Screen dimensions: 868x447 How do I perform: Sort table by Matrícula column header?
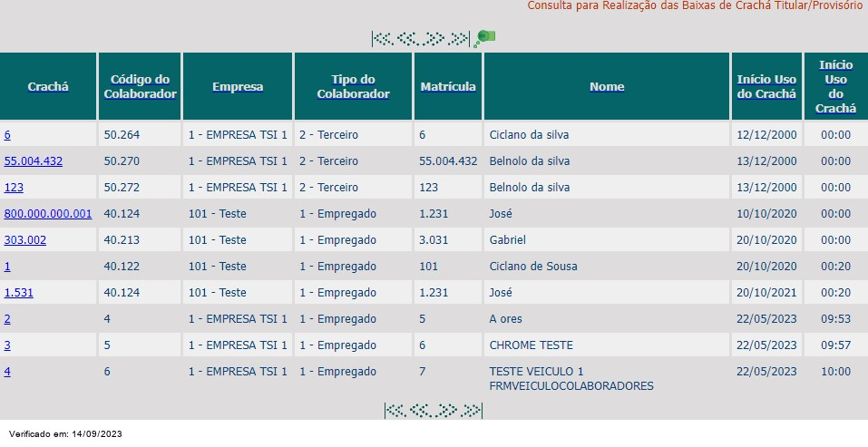(x=448, y=87)
